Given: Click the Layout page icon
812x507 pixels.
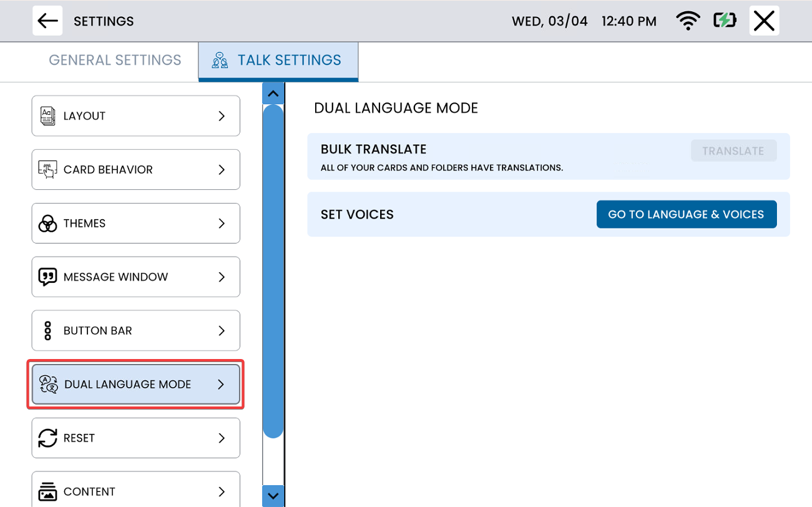Looking at the screenshot, I should [x=47, y=116].
